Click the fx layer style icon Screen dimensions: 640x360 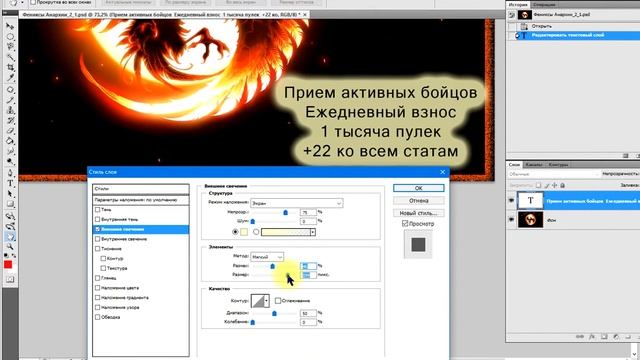coord(592,337)
